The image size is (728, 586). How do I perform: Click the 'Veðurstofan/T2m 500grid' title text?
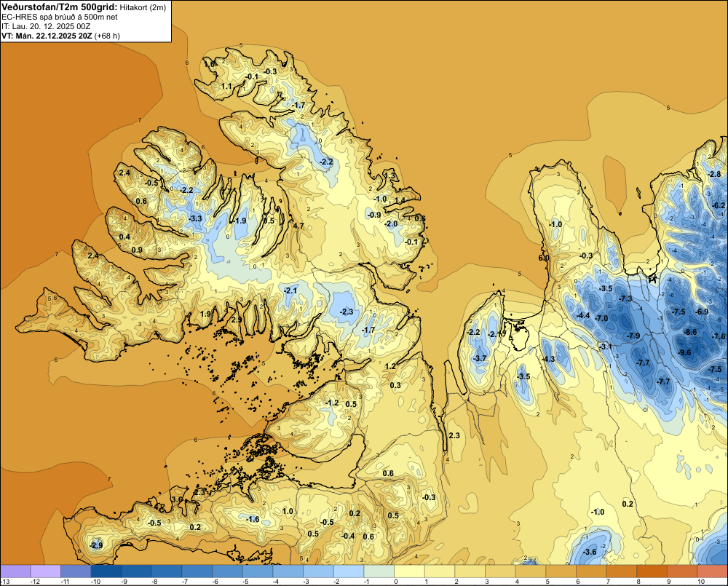point(60,7)
